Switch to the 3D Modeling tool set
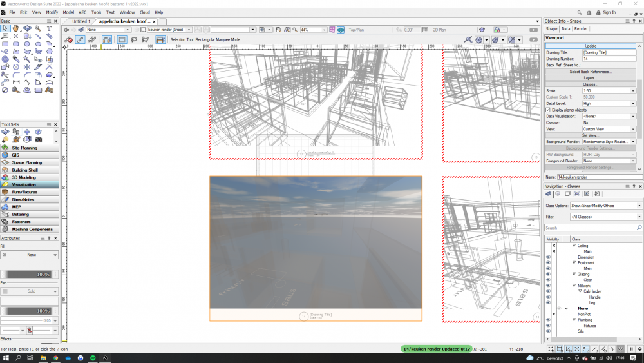 coord(30,177)
